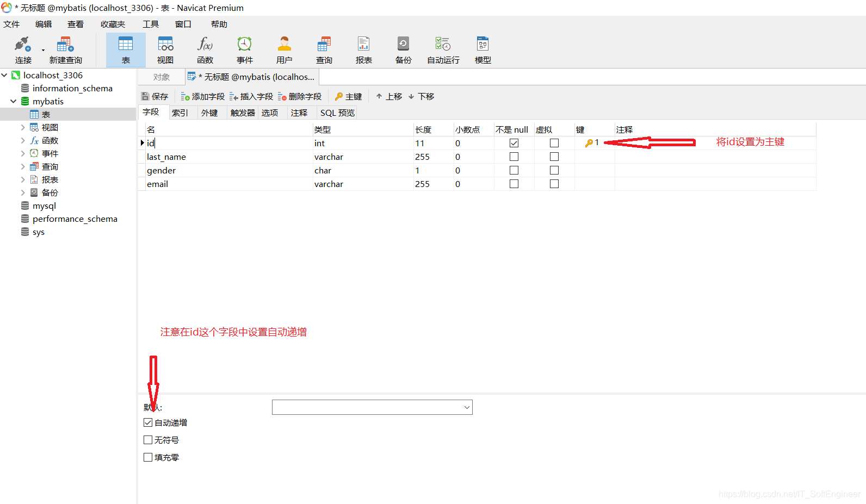Move field down with 下移
The height and width of the screenshot is (504, 866).
point(421,96)
